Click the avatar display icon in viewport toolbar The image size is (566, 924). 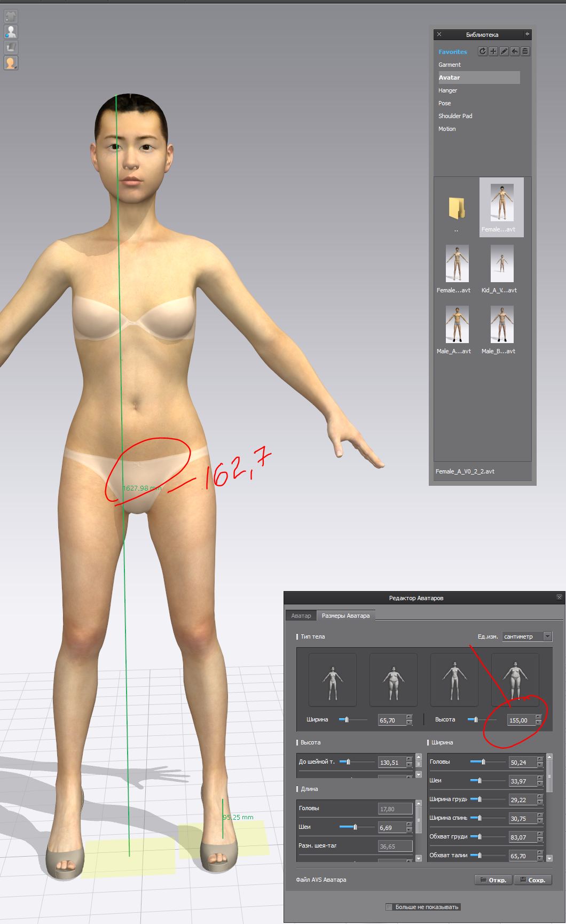point(11,32)
